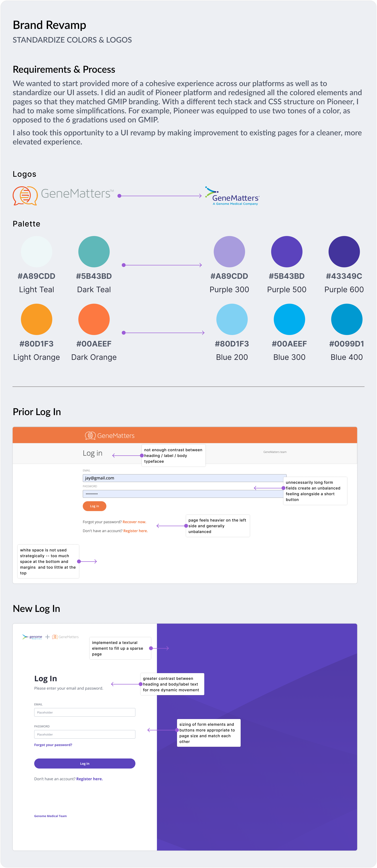Click the 'STANDARDIZE COLORS & LOGOS' subtitle
This screenshot has height=868, width=377.
72,40
